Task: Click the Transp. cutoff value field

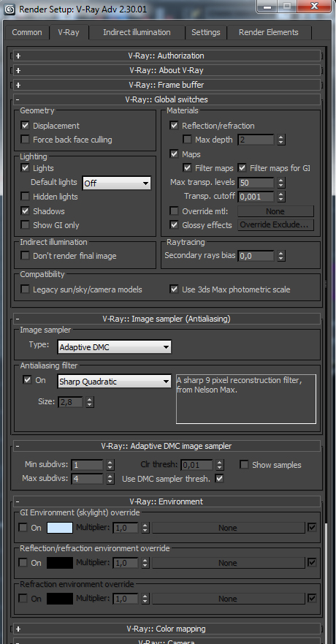Action: click(256, 197)
